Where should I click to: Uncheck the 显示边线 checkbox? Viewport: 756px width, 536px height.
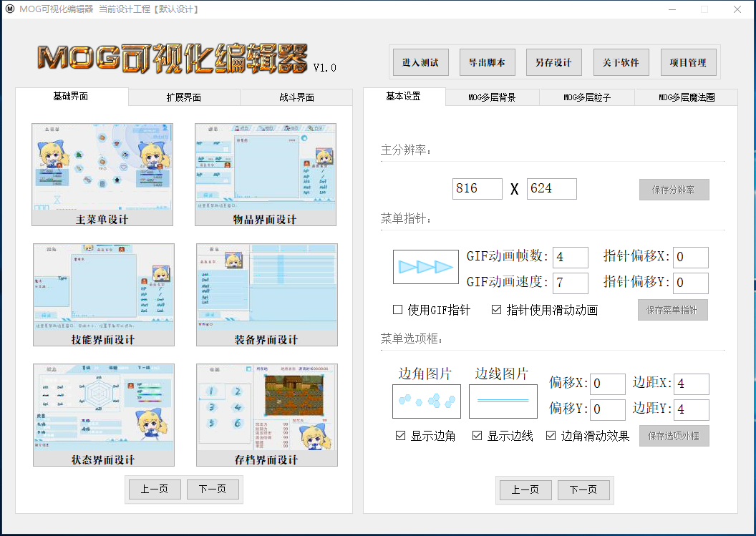point(478,436)
